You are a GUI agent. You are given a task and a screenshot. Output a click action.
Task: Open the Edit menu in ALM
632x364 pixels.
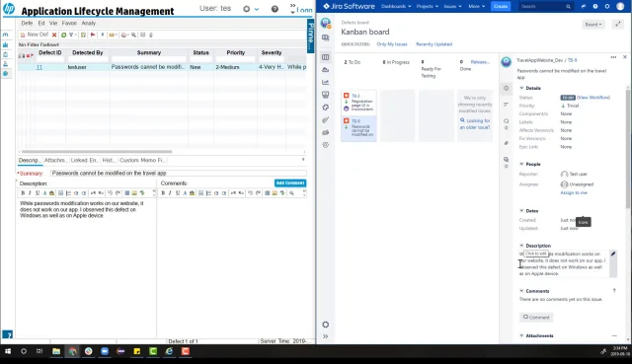point(41,23)
